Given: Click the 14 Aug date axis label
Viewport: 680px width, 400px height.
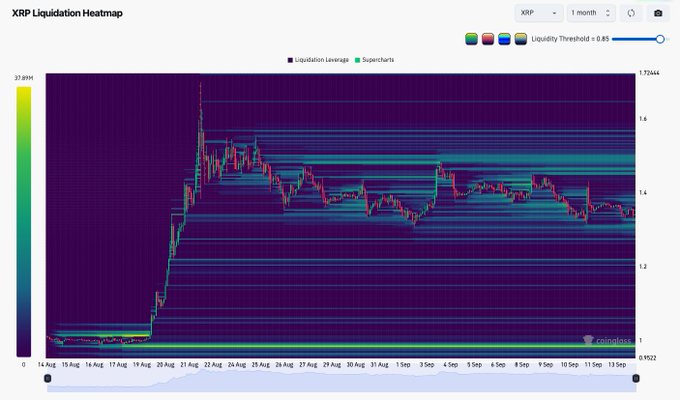Looking at the screenshot, I should (x=46, y=365).
